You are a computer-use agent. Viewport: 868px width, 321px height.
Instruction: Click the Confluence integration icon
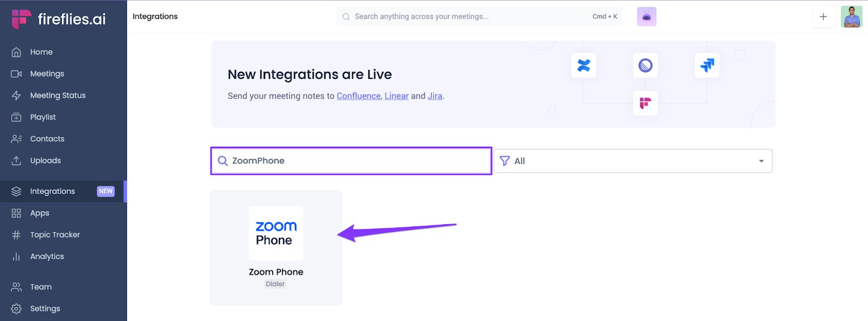coord(584,65)
